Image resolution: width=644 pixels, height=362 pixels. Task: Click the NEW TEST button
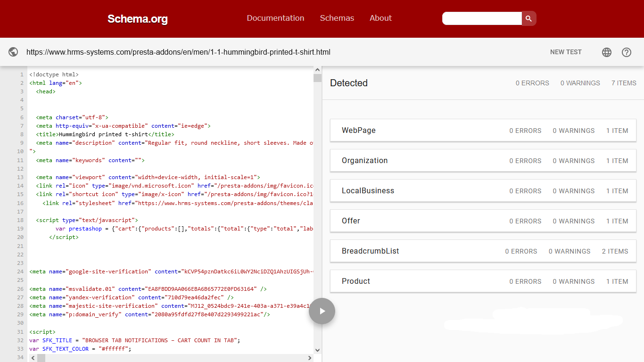[566, 52]
